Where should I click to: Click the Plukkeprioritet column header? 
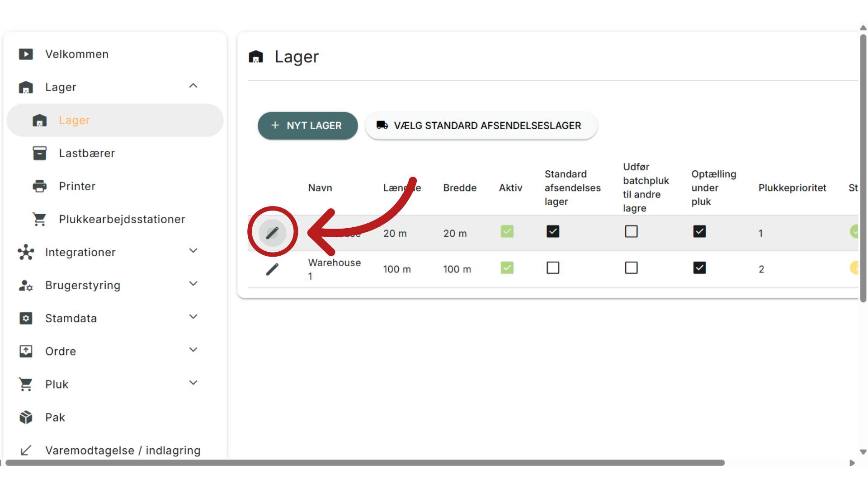coord(792,188)
